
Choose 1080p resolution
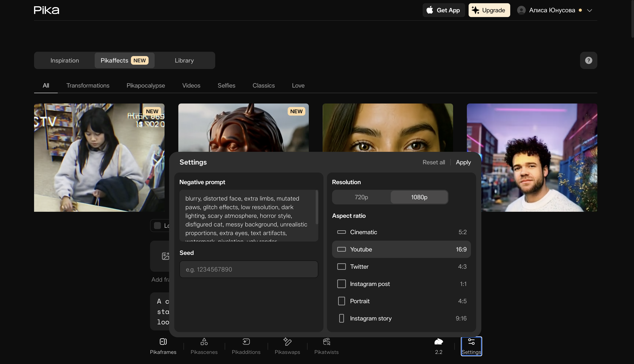(419, 197)
